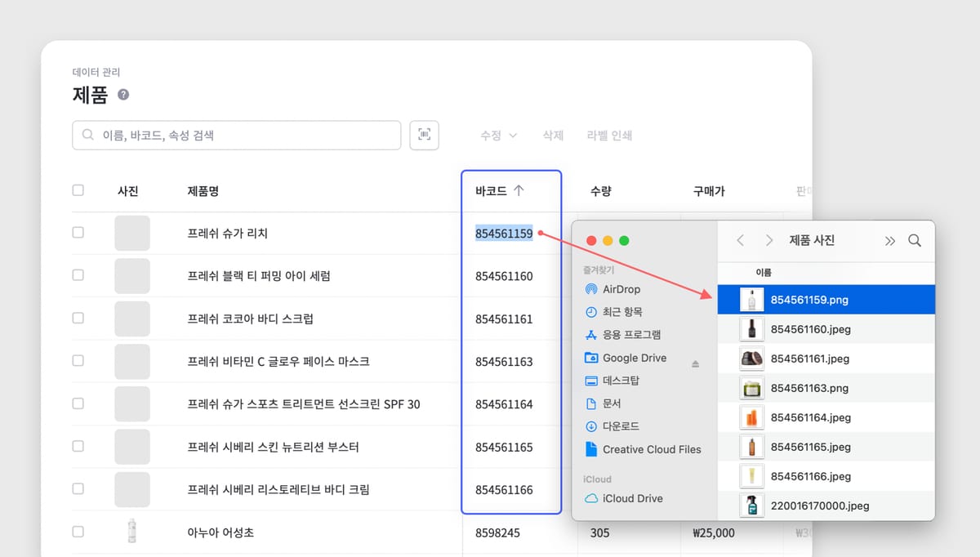The image size is (980, 557).
Task: Expand the hidden toolbar items chevron in Finder
Action: click(890, 240)
